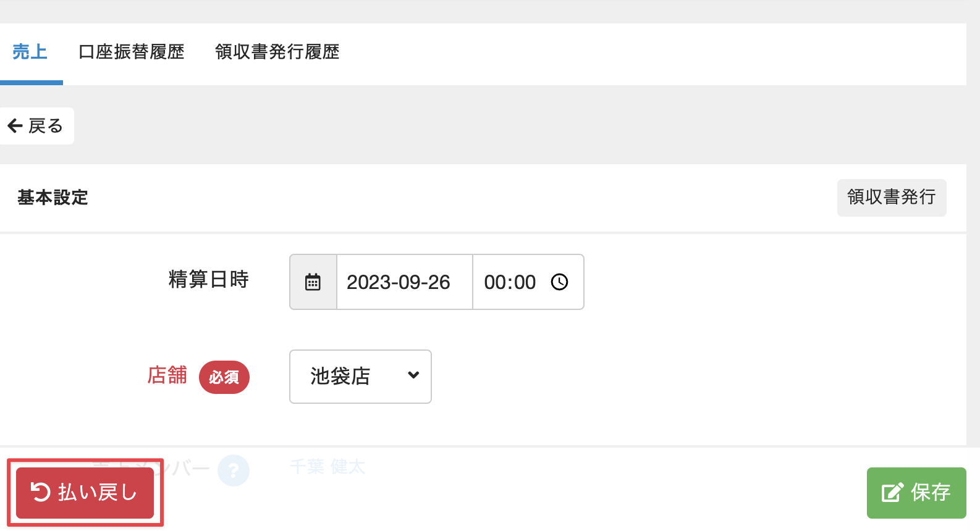Click the 2023-09-26 date field
This screenshot has width=980, height=531.
(x=399, y=282)
